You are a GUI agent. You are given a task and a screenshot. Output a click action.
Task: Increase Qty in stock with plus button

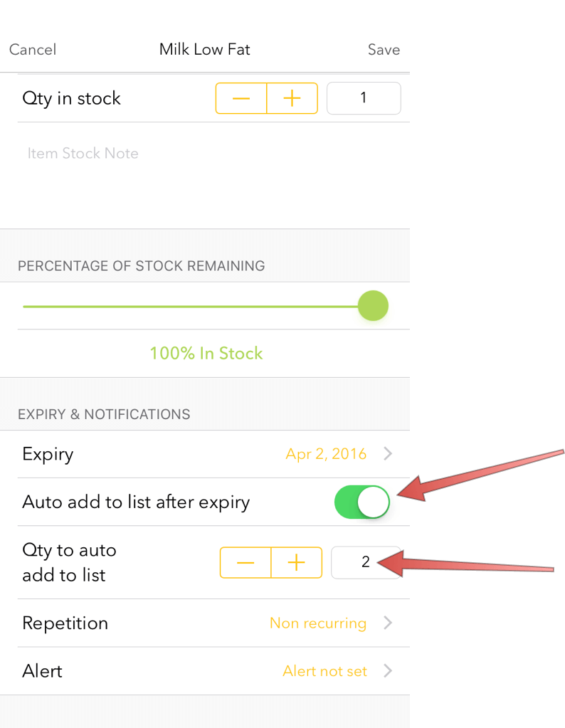coord(292,98)
